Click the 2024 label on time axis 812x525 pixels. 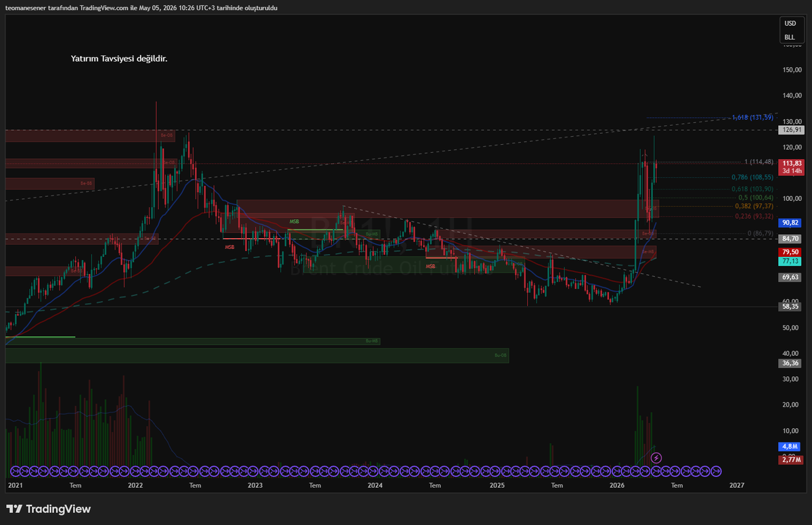375,485
